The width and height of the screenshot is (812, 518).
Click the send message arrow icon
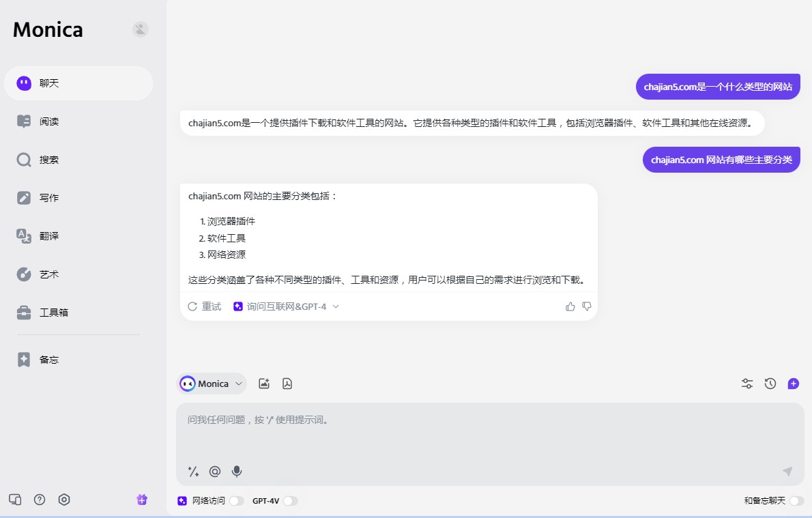click(787, 471)
